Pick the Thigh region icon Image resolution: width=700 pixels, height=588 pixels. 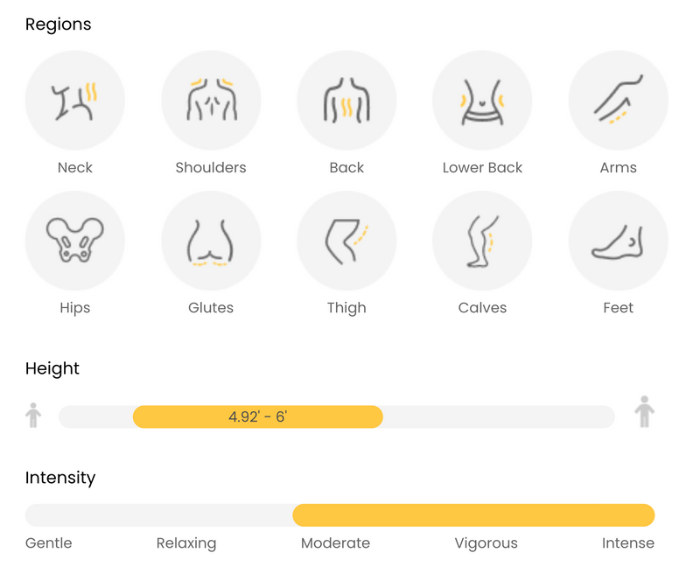(346, 241)
